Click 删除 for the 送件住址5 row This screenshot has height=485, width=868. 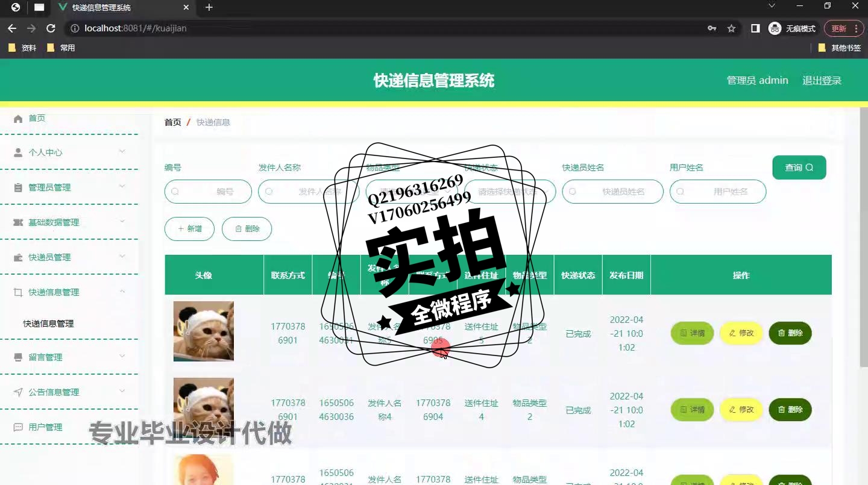pyautogui.click(x=790, y=333)
